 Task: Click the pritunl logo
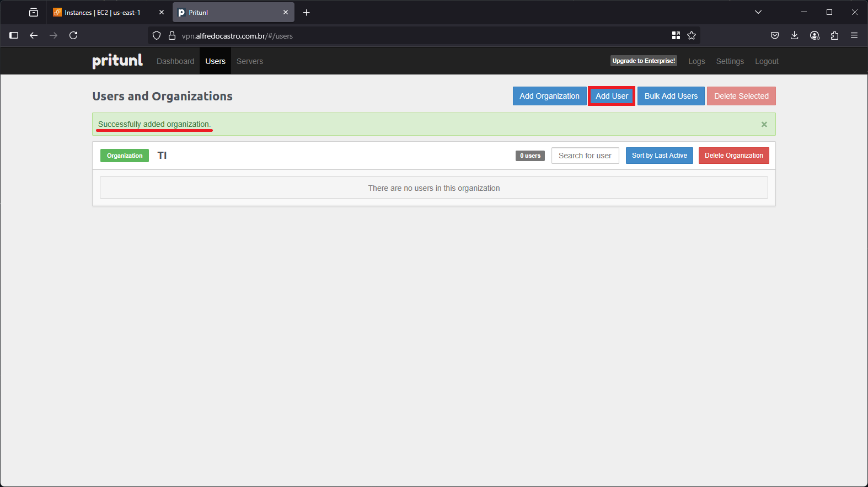click(x=117, y=61)
